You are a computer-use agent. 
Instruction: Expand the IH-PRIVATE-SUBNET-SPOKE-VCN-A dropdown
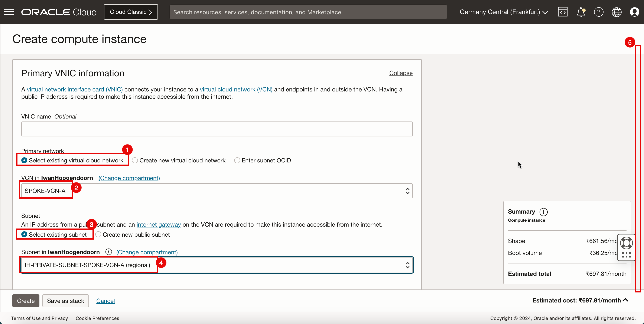tap(406, 265)
